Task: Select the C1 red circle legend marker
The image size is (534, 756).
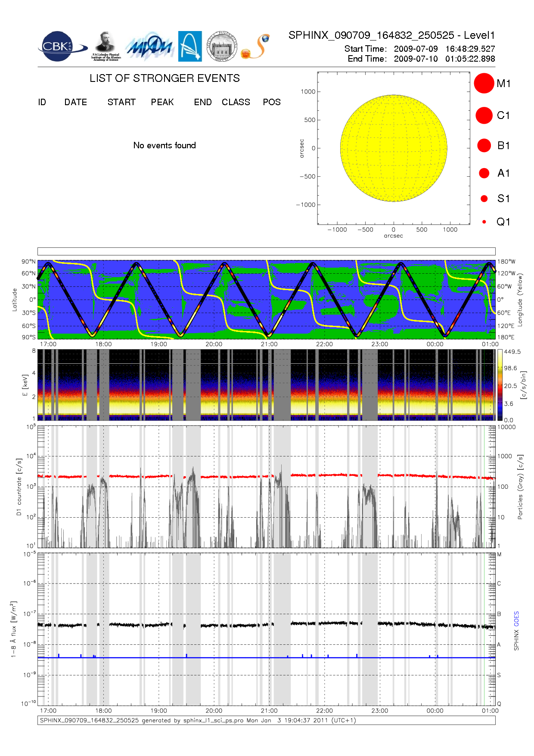Action: 484,116
